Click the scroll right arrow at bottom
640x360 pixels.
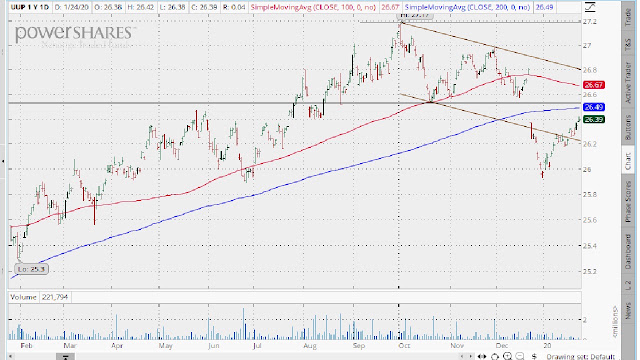[x=470, y=357]
